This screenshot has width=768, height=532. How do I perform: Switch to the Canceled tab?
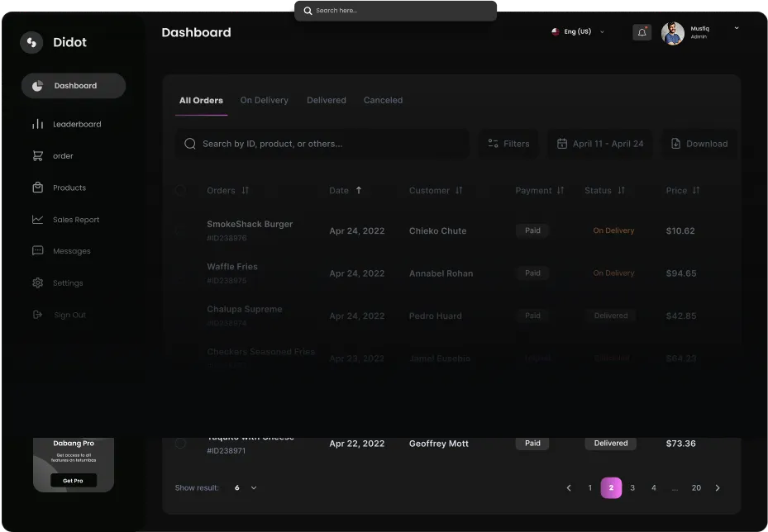(383, 100)
